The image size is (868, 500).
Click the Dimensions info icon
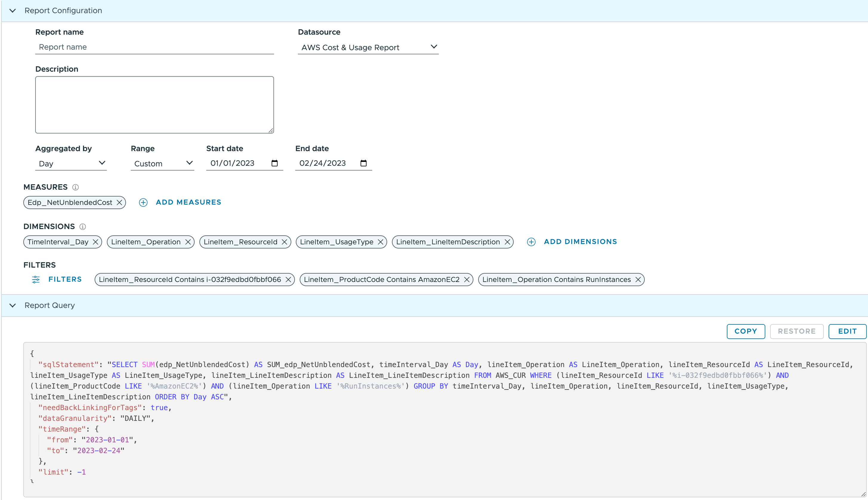[x=83, y=227]
